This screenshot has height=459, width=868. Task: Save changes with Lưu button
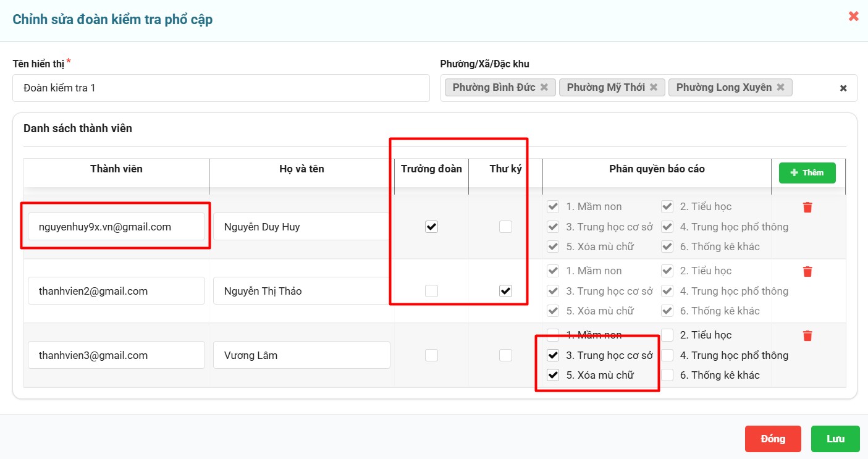835,439
